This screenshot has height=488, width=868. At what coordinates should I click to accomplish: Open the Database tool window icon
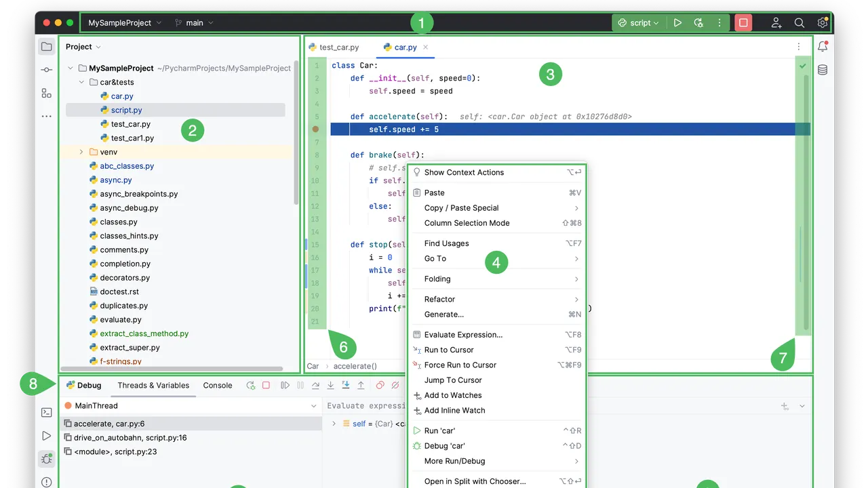(823, 70)
